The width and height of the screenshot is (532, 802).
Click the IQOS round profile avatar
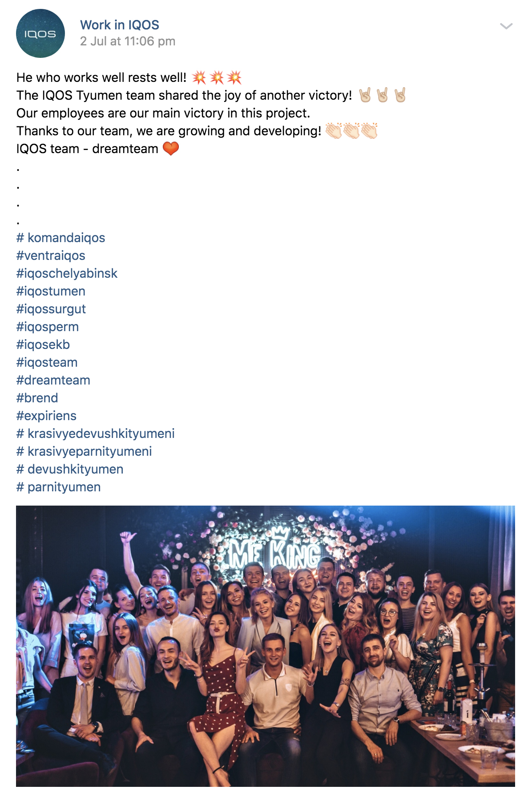pos(40,33)
